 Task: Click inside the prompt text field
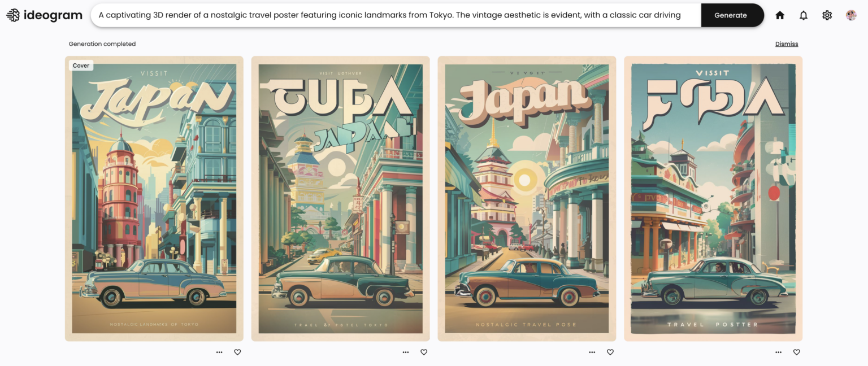396,15
